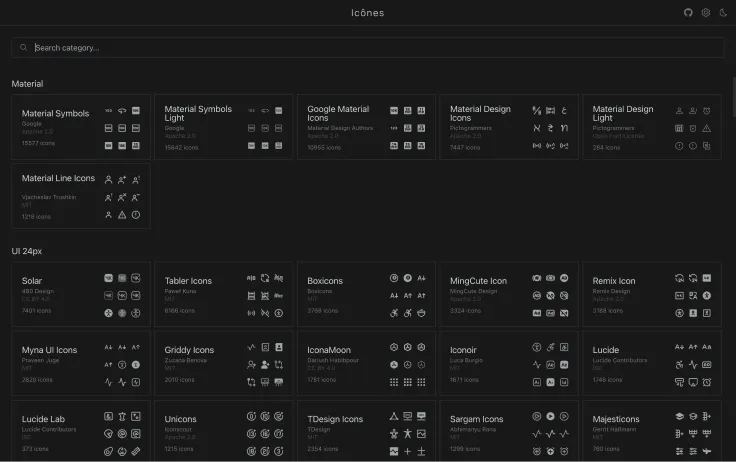Open the GitHub repository icon
Screen dimensions: 736x462
[688, 13]
